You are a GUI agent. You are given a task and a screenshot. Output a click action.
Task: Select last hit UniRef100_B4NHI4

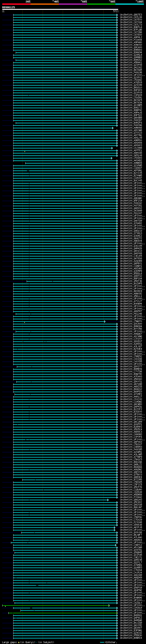131,638
